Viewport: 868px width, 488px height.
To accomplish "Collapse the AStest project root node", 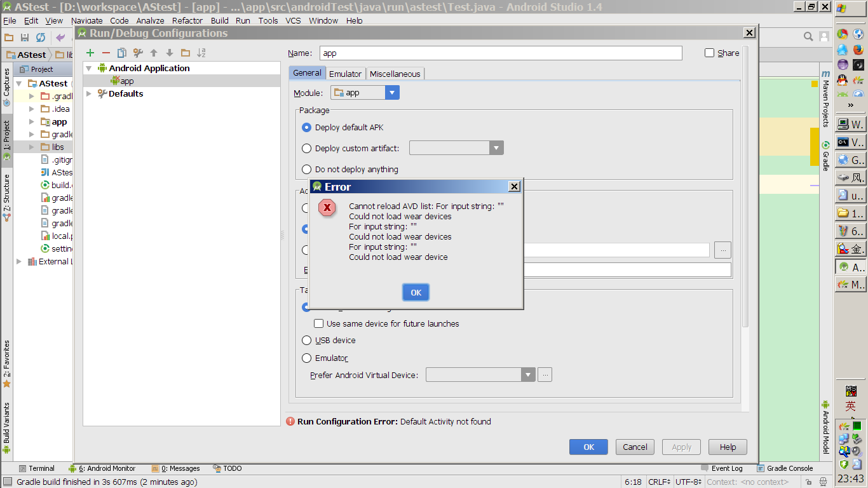I will pos(19,83).
